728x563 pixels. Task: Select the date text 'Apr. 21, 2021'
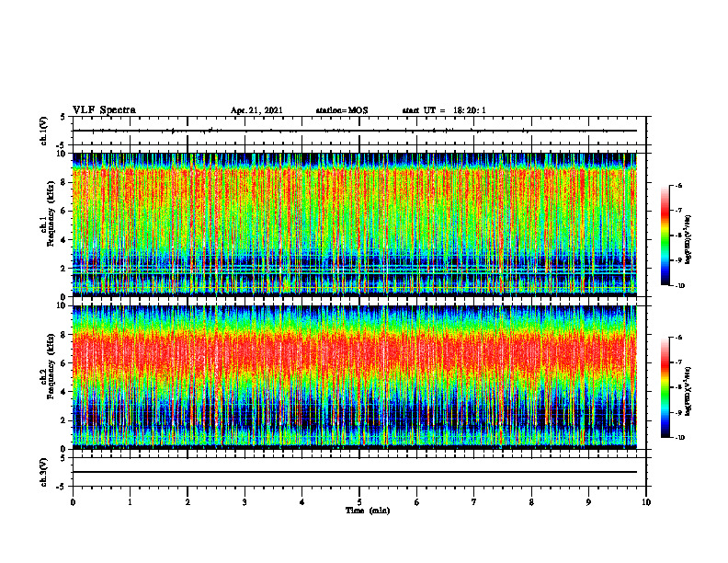point(256,110)
